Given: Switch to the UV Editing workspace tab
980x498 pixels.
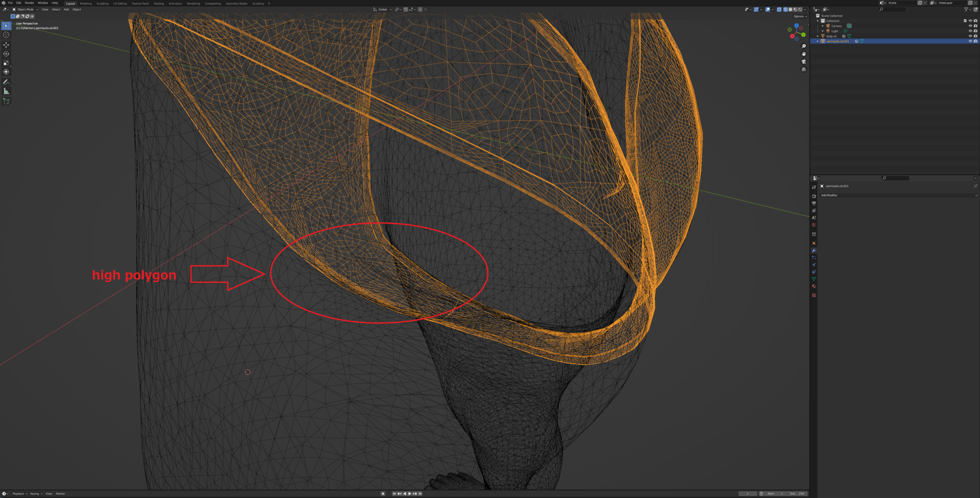Looking at the screenshot, I should (x=120, y=4).
